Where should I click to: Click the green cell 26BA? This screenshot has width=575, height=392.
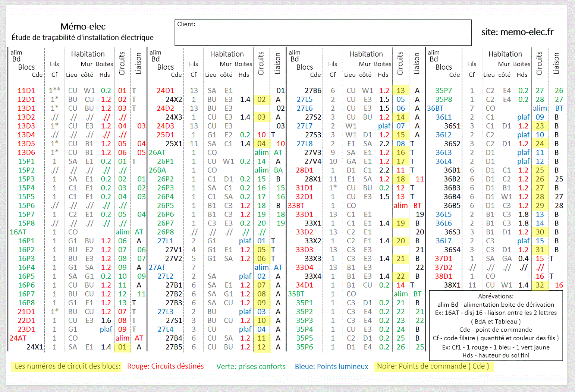point(157,170)
